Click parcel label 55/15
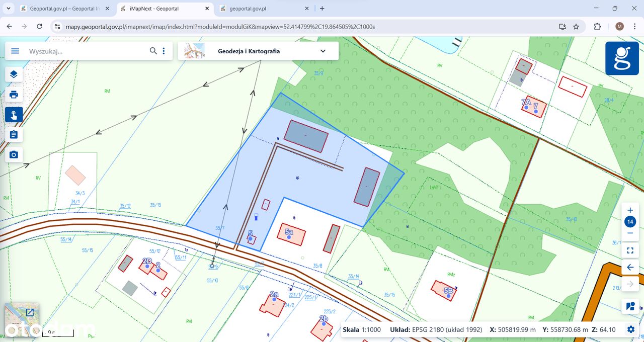Viewport: 644px width, 342px height. pyautogui.click(x=88, y=249)
